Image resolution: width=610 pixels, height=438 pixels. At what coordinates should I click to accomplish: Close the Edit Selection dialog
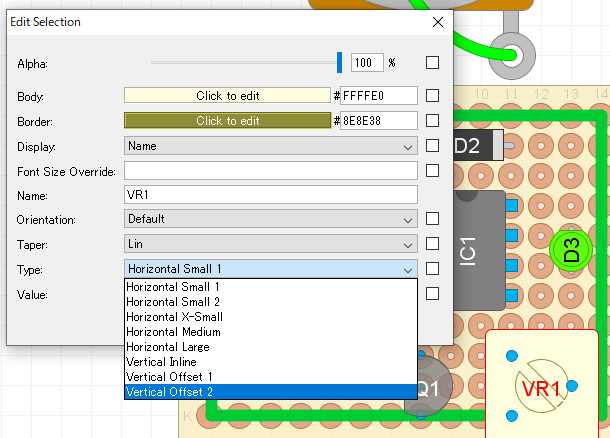pos(438,22)
